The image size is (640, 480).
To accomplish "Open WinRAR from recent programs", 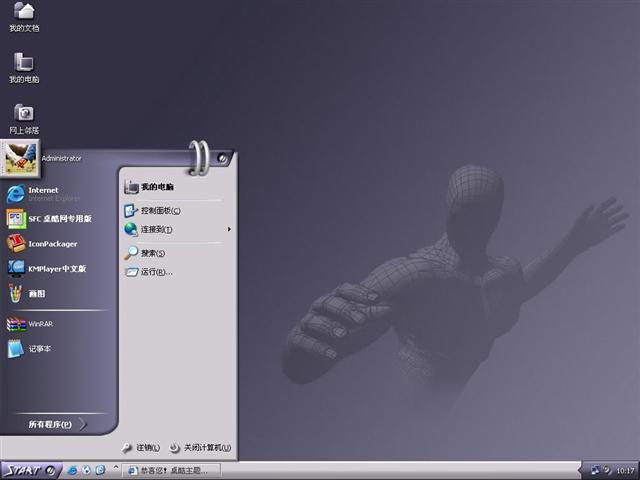I will pos(39,324).
